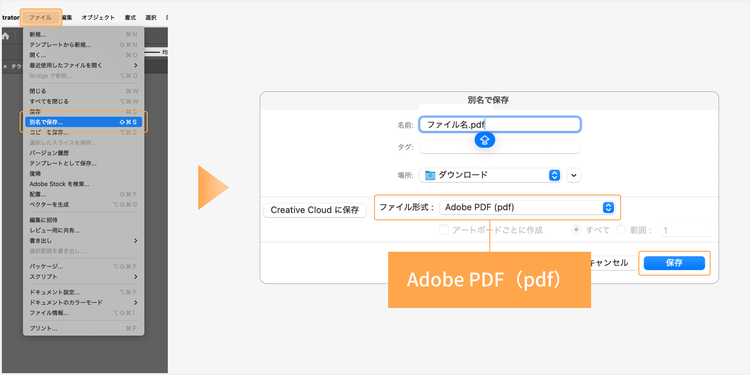
Task: Expand 最近使用したファイルを開く submenu
Action: point(83,65)
